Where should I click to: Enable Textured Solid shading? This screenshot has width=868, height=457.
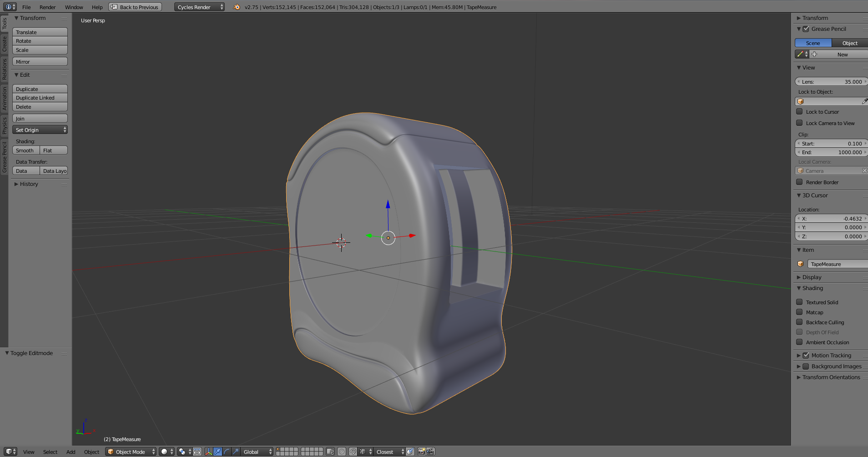(799, 302)
